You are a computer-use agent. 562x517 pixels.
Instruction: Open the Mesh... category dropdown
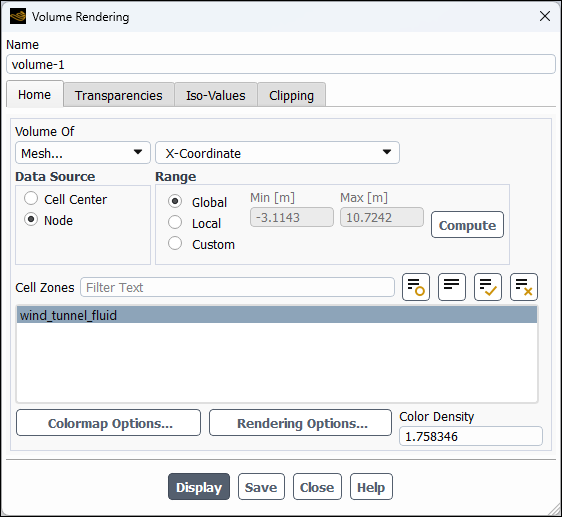coord(83,153)
